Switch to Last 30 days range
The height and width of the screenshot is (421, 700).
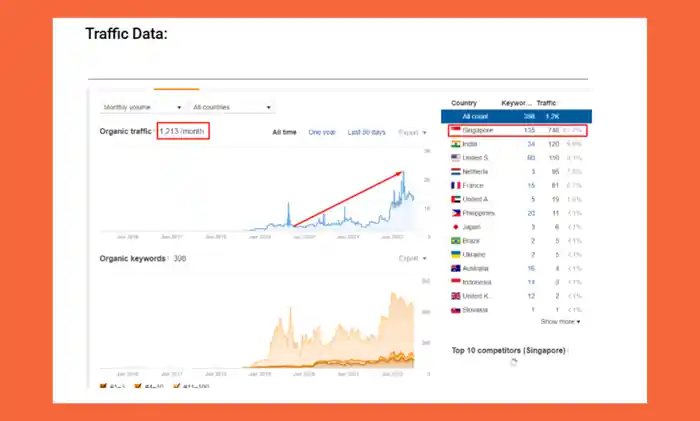tap(367, 132)
